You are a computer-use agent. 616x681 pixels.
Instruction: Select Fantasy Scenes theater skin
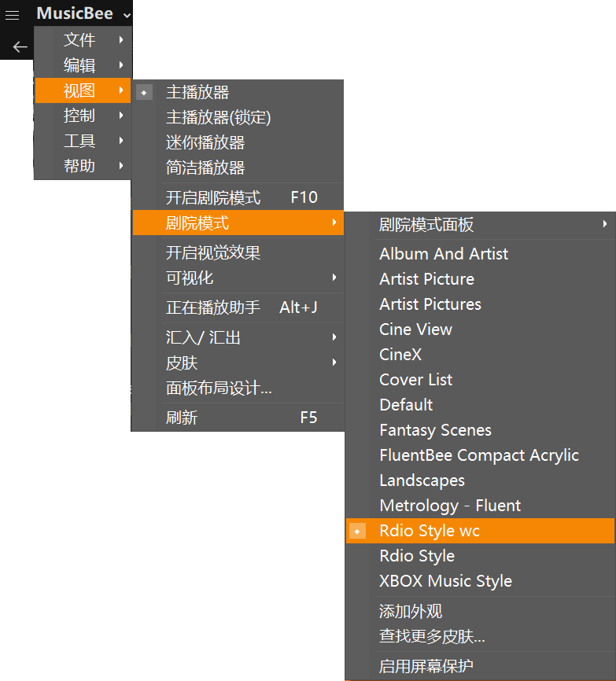(481, 430)
